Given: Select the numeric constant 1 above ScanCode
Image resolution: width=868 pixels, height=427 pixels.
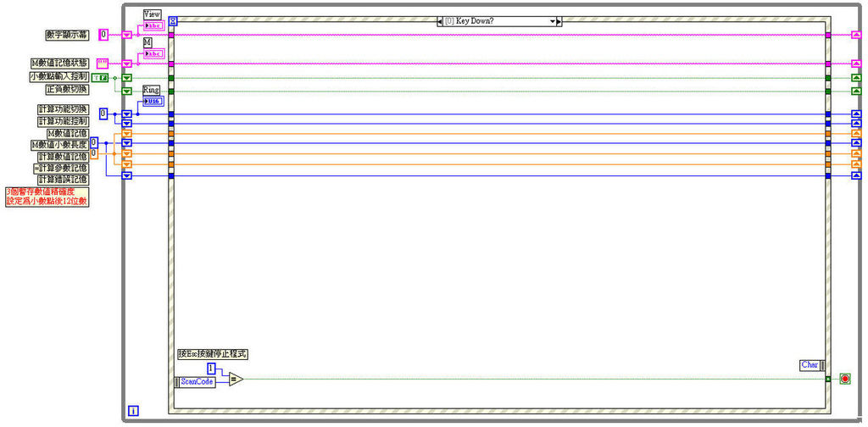Looking at the screenshot, I should (211, 369).
